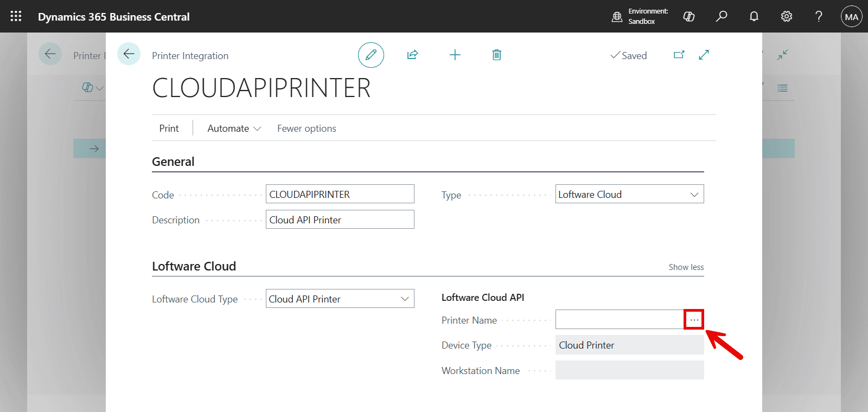This screenshot has height=412, width=868.
Task: Open the notifications bell
Action: 754,16
